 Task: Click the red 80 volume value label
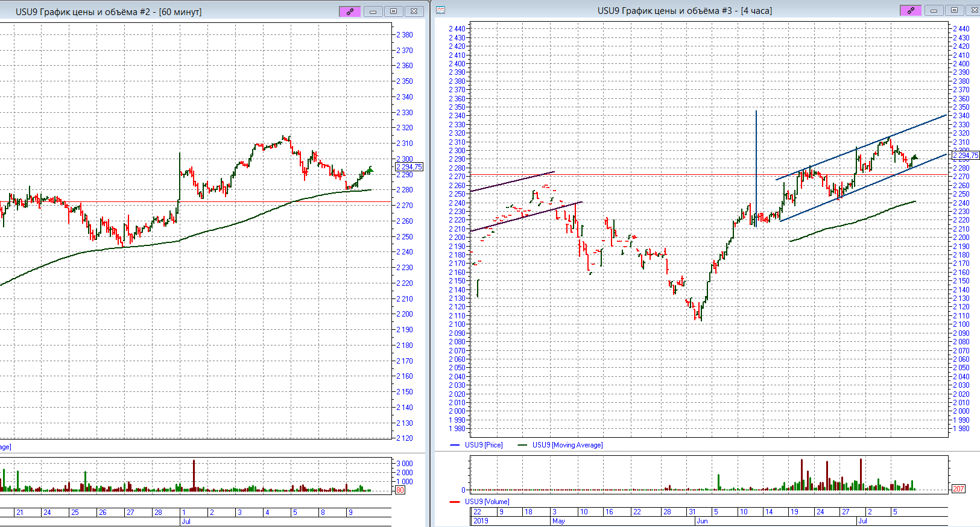(400, 490)
